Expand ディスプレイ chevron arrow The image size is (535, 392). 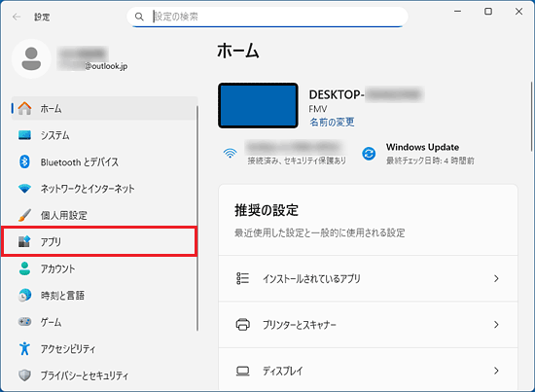pos(496,371)
